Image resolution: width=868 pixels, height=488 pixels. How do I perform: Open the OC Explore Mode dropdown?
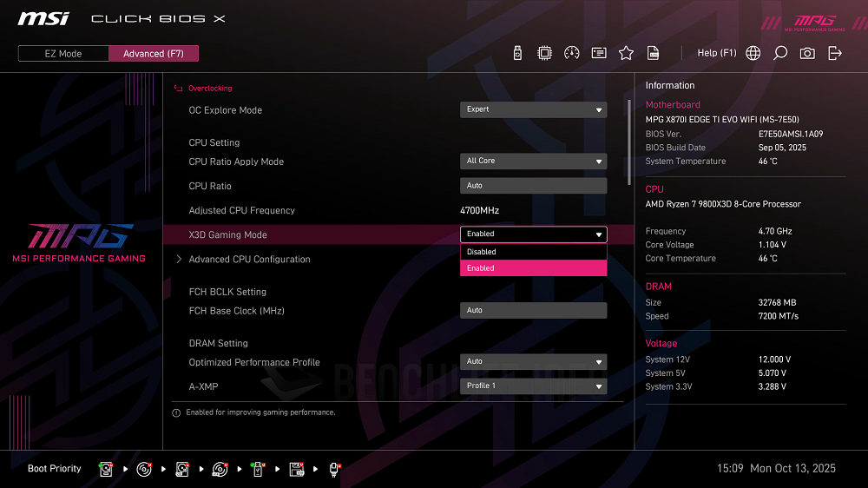533,109
